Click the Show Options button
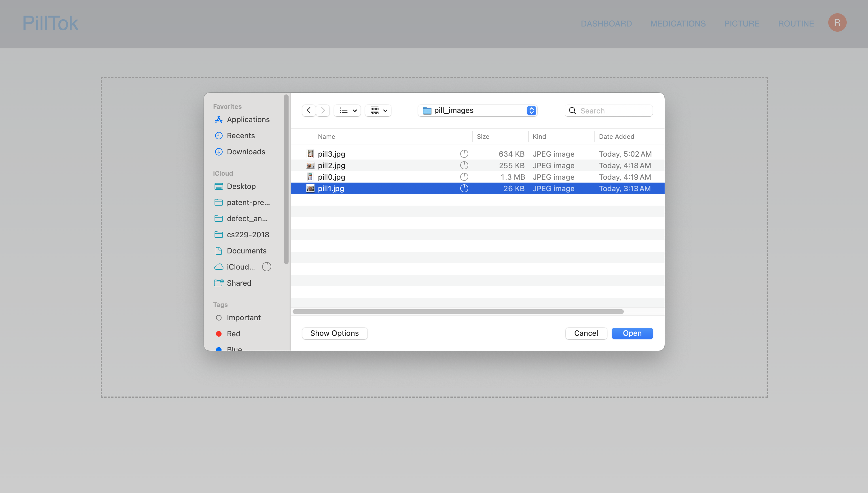 (334, 333)
